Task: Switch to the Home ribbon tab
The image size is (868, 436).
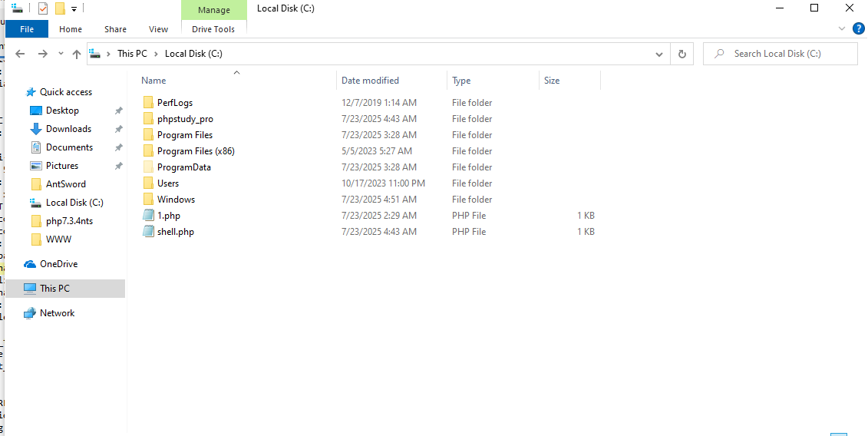Action: coord(71,29)
